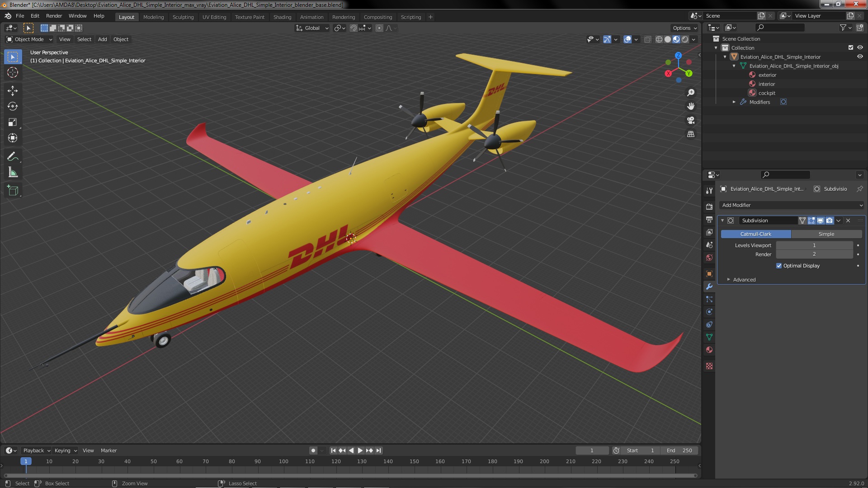Open the viewport Options dropdown

(x=685, y=28)
